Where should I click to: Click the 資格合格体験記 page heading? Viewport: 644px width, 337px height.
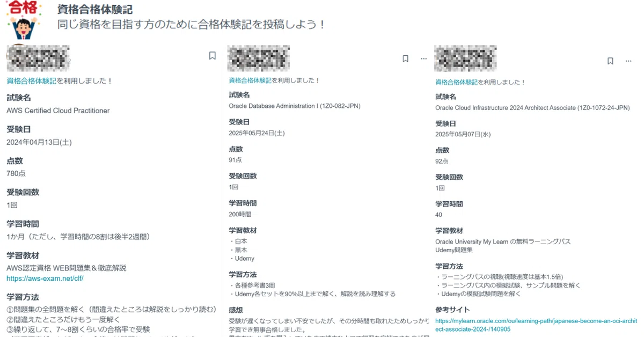(x=95, y=10)
